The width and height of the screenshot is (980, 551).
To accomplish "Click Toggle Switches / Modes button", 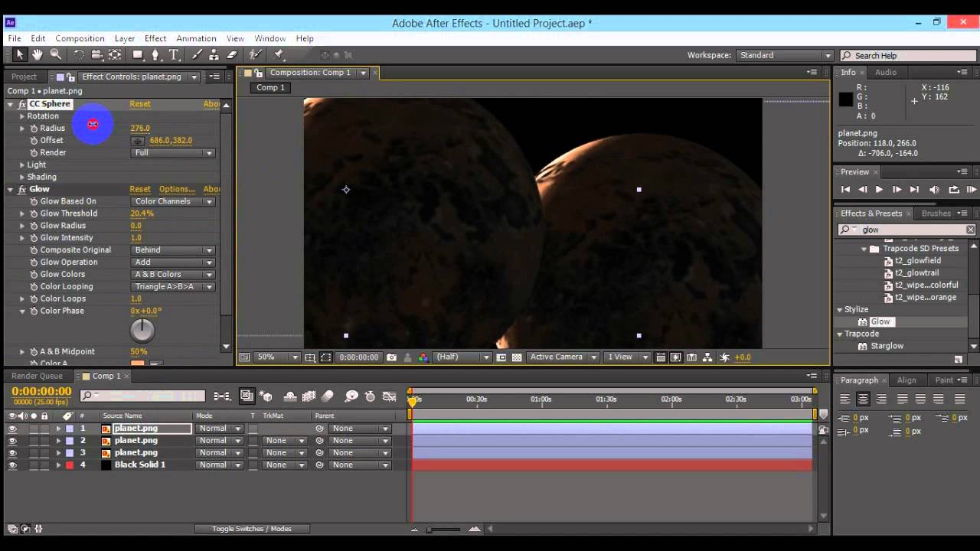I will (x=252, y=529).
